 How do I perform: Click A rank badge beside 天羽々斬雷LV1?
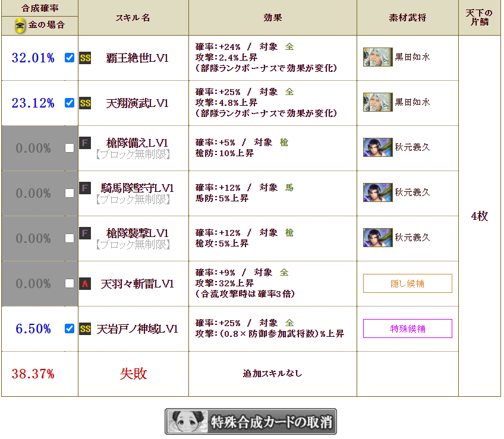[85, 284]
